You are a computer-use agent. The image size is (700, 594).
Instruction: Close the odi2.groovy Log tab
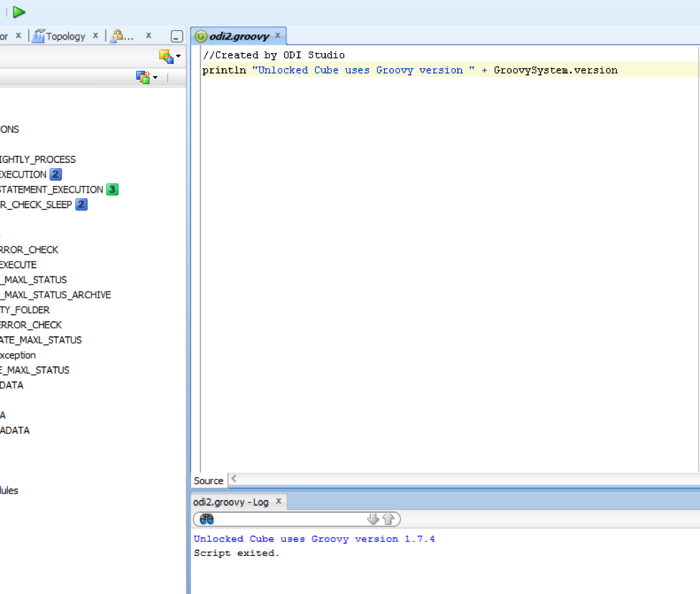point(279,501)
